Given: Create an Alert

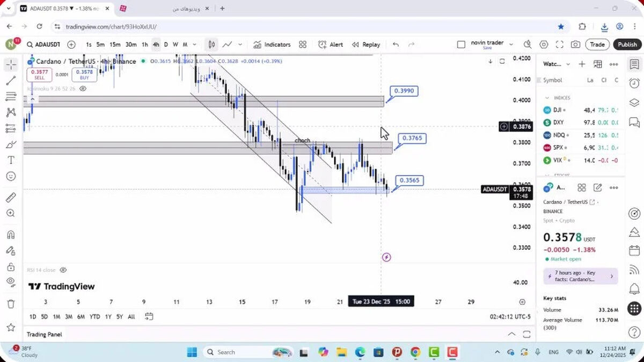Looking at the screenshot, I should (331, 45).
